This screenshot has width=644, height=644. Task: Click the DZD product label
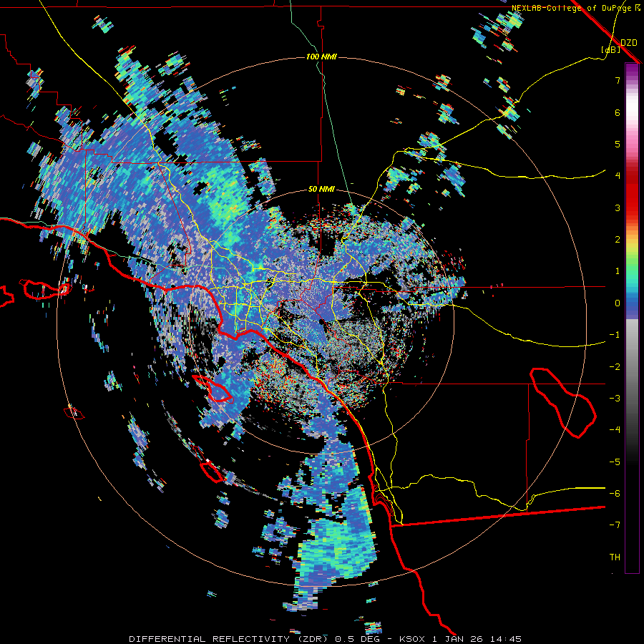(629, 42)
